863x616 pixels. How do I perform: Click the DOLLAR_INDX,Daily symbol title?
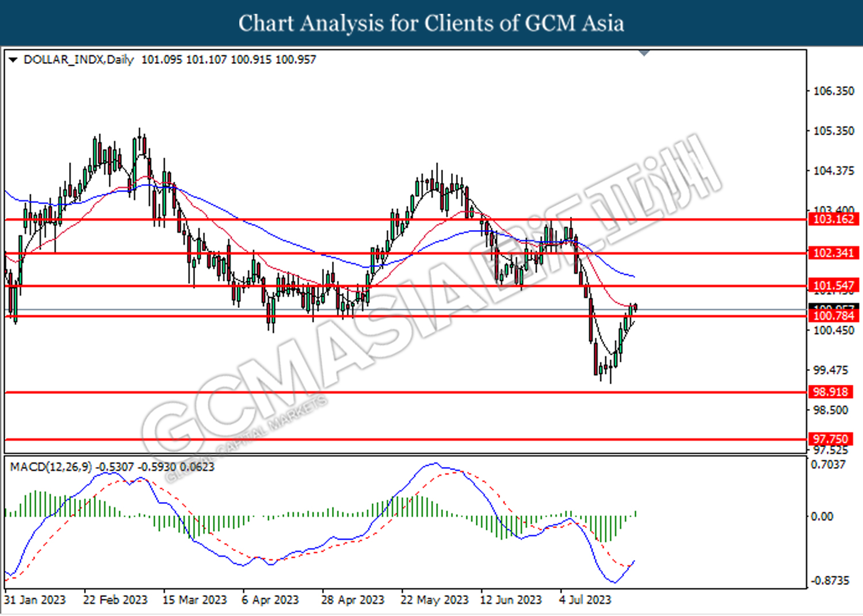[79, 60]
